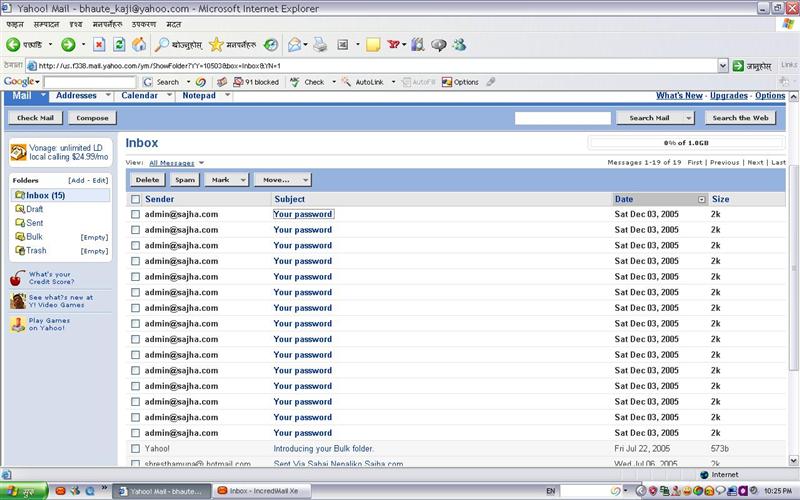The image size is (800, 500).
Task: Select the checkbox for the Yahoo! message
Action: (x=135, y=448)
